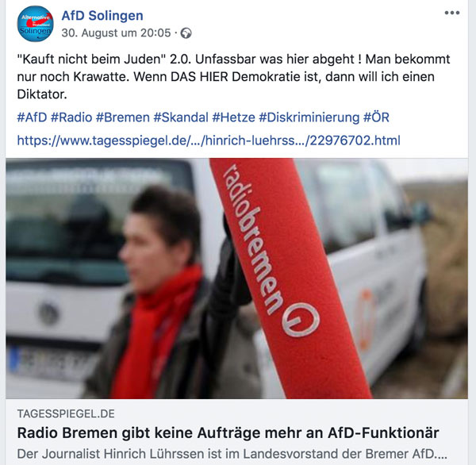Click the post text starting Kauft nicht
The image size is (476, 465).
pyautogui.click(x=233, y=76)
